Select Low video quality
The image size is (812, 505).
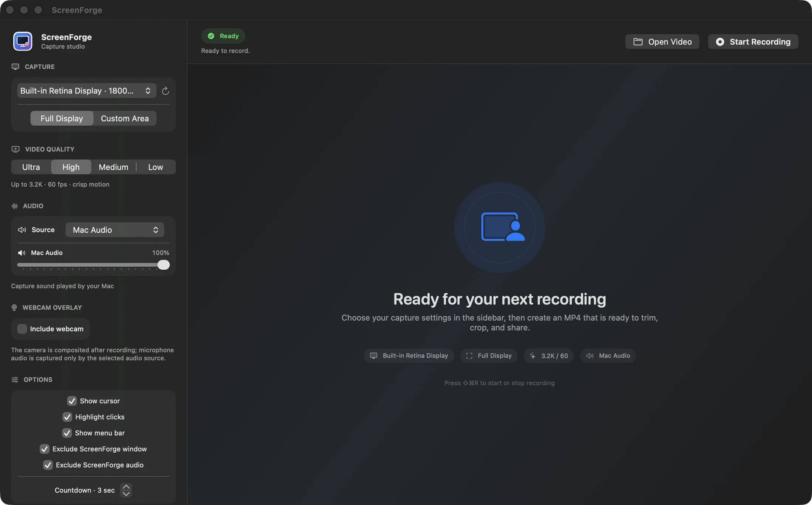pyautogui.click(x=156, y=167)
